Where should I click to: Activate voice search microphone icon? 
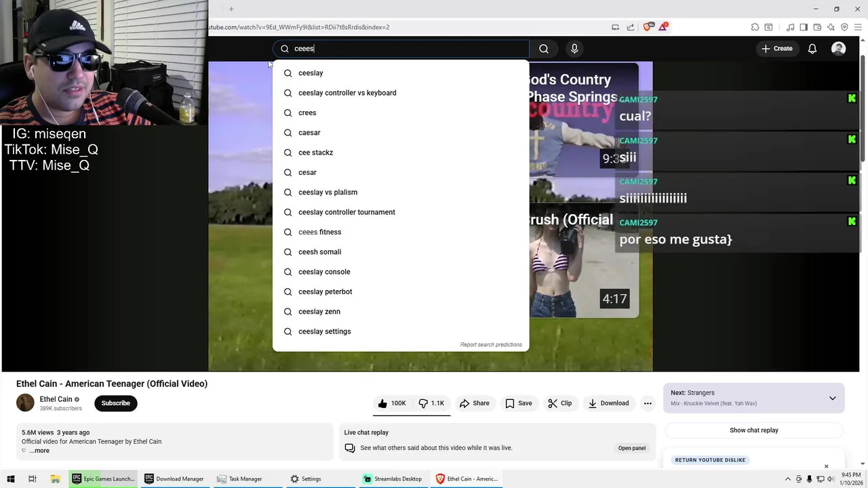pos(574,49)
